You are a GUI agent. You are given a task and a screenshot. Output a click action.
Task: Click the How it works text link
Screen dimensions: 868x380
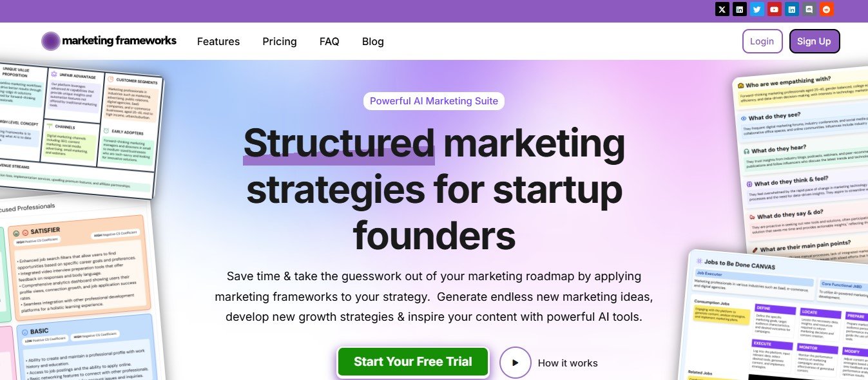click(x=568, y=363)
